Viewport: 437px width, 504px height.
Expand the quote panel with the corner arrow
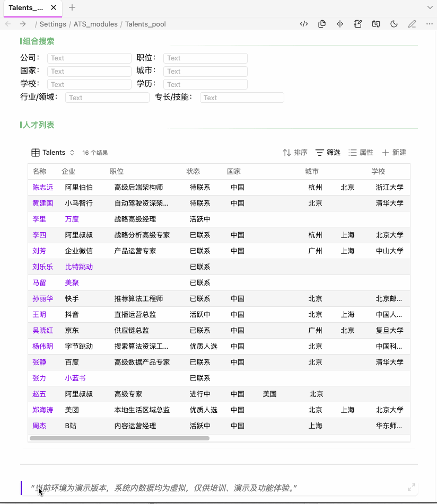pyautogui.click(x=412, y=488)
